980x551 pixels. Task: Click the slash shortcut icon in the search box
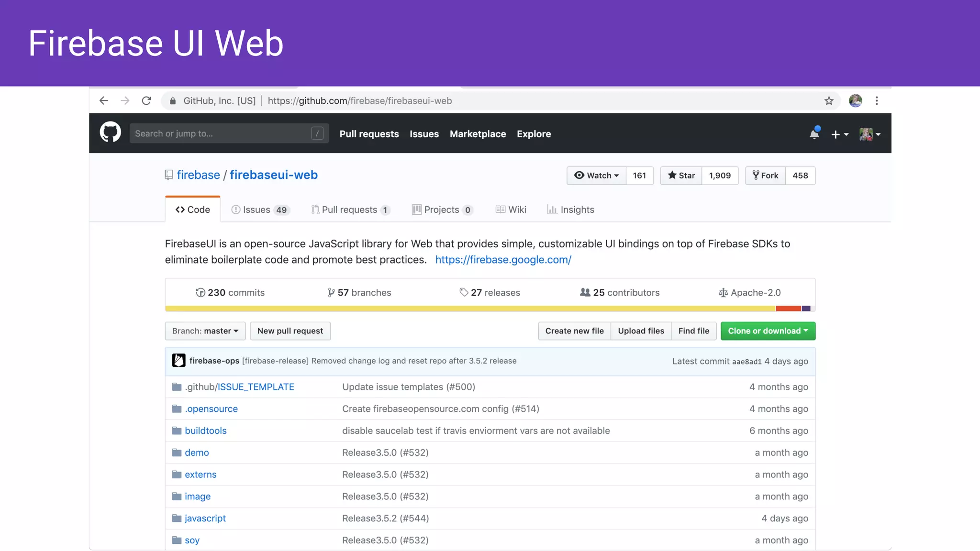tap(317, 133)
